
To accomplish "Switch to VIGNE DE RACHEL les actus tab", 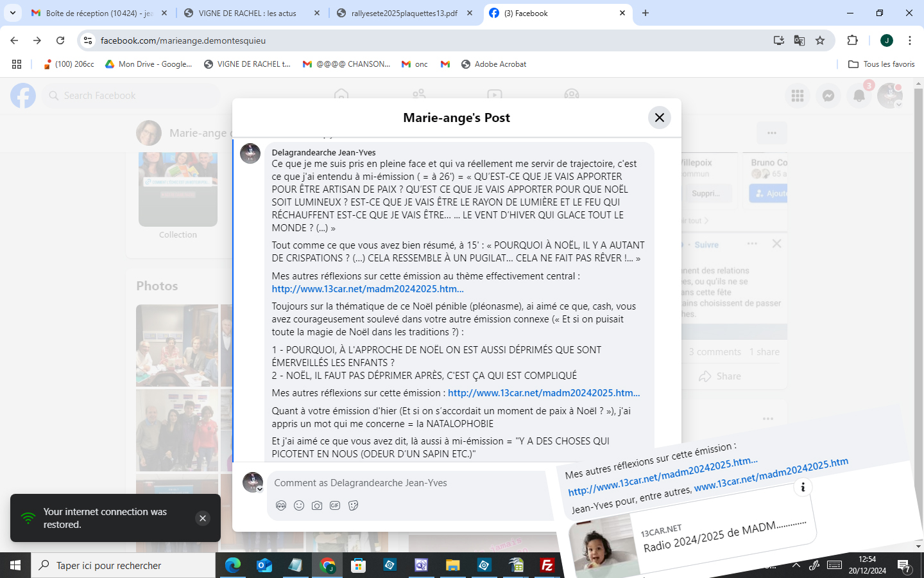I will click(251, 13).
